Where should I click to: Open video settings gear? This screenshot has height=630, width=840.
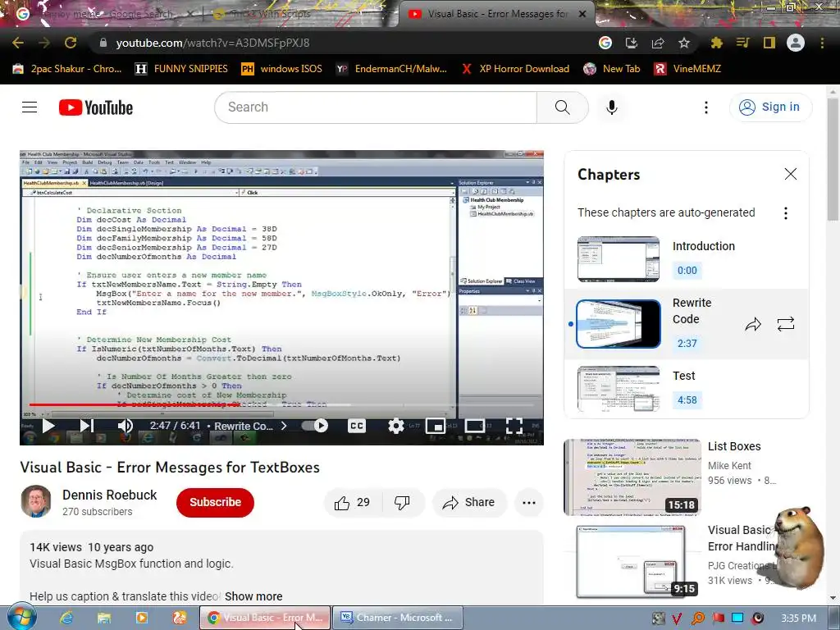[395, 426]
